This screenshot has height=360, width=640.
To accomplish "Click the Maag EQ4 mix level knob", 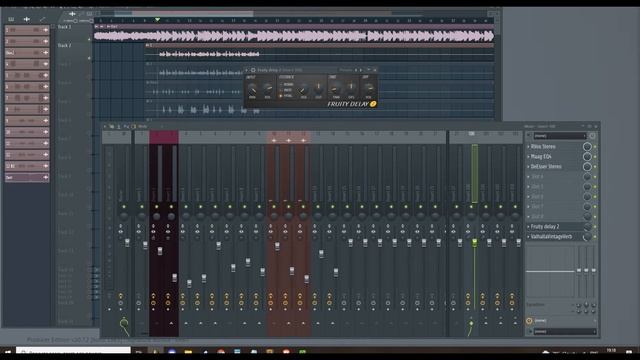I will [x=587, y=156].
